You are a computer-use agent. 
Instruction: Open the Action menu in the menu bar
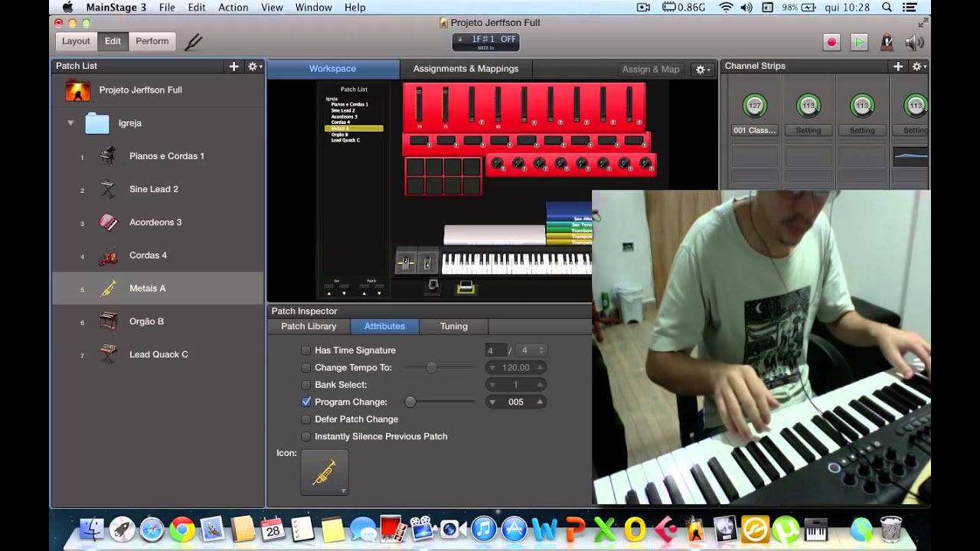point(233,8)
